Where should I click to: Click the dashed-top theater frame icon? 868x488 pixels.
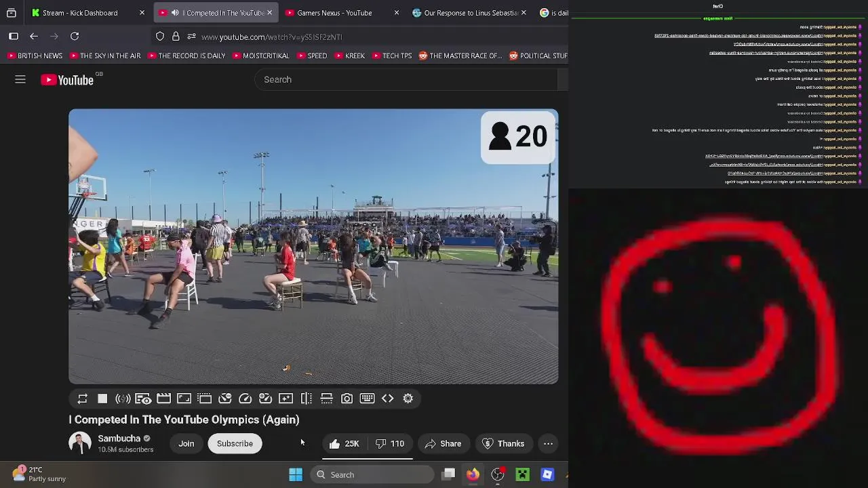click(204, 399)
